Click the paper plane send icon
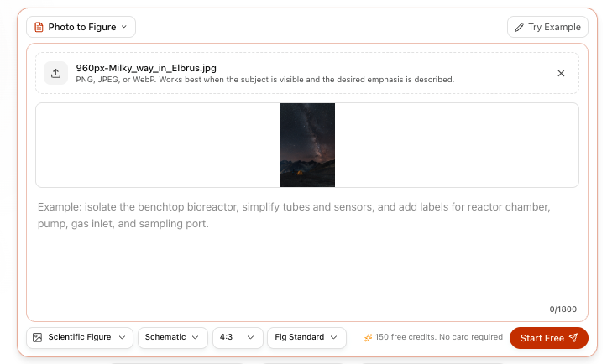Viewport: 607px width, 364px height. click(573, 337)
